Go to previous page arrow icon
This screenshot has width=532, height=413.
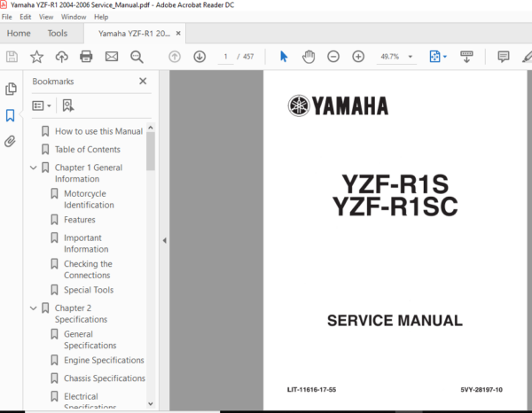point(175,57)
